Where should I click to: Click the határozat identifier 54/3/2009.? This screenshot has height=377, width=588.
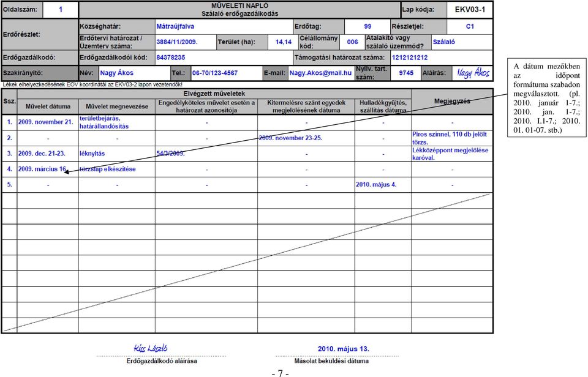170,153
